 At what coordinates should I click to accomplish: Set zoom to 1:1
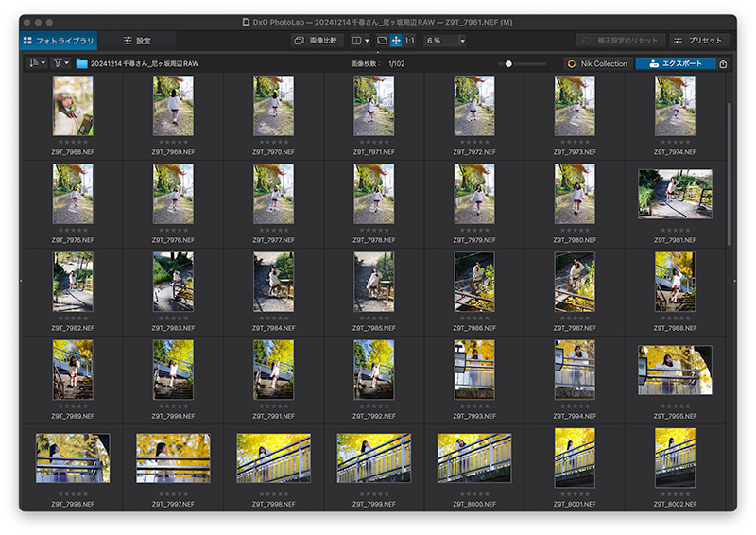tap(410, 41)
